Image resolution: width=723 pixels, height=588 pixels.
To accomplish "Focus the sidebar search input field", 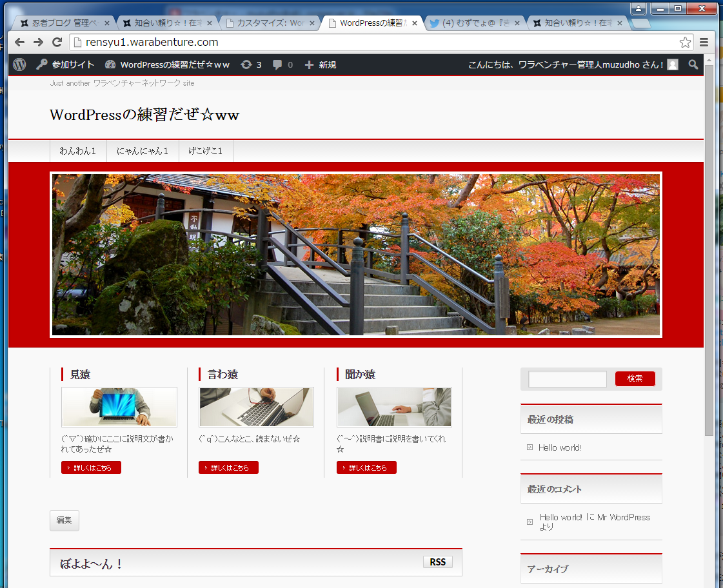I will pos(567,379).
